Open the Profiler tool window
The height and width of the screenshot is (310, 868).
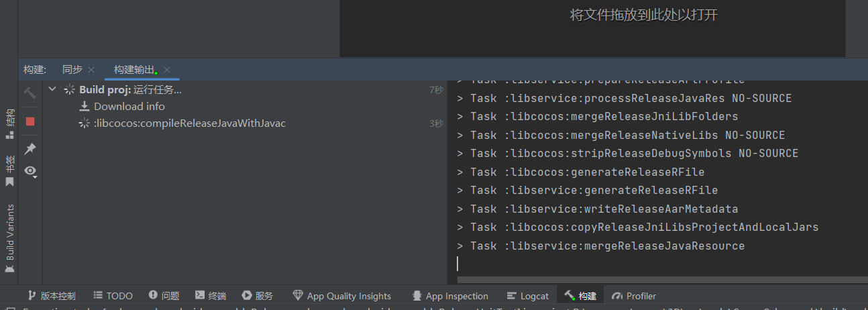click(x=635, y=296)
